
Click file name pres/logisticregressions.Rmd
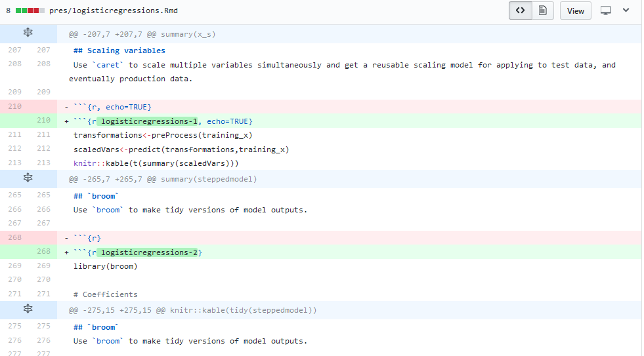(x=114, y=10)
